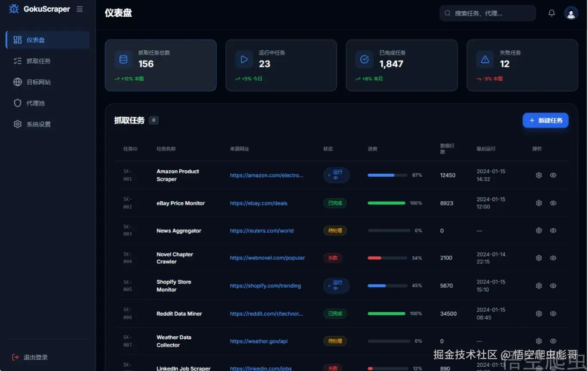Open settings gear for Weather Data Collector
The width and height of the screenshot is (588, 371).
[539, 341]
